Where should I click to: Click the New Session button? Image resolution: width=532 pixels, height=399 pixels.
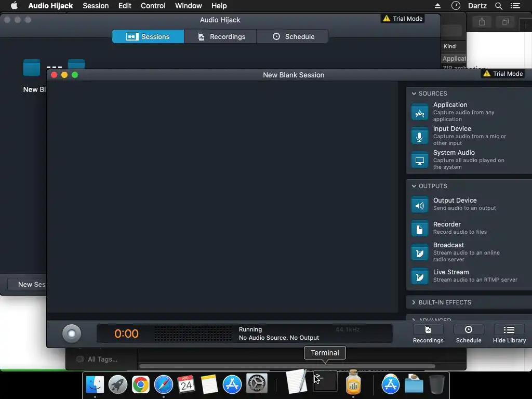click(x=27, y=284)
